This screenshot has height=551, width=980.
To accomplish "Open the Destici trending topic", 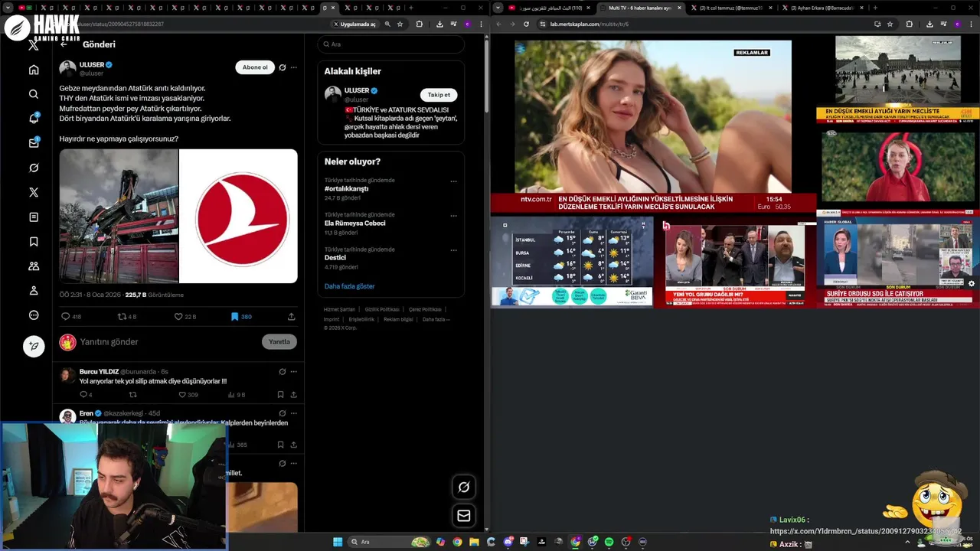I will pos(335,257).
